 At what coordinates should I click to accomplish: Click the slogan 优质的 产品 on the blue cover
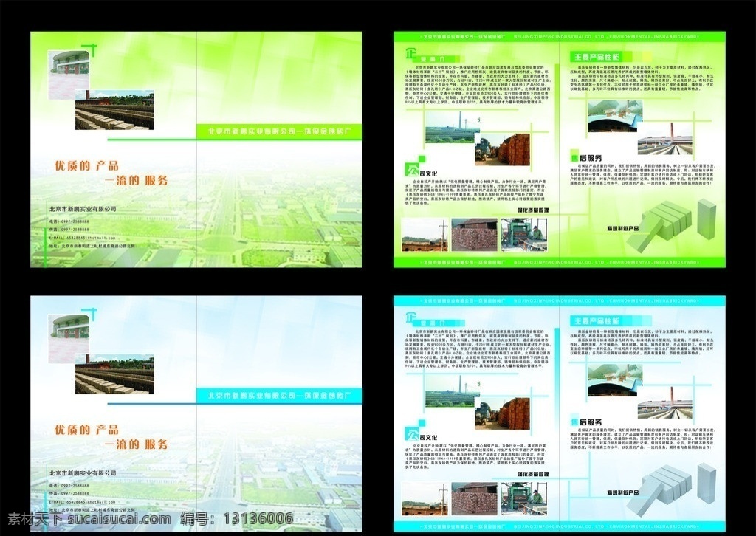87,430
